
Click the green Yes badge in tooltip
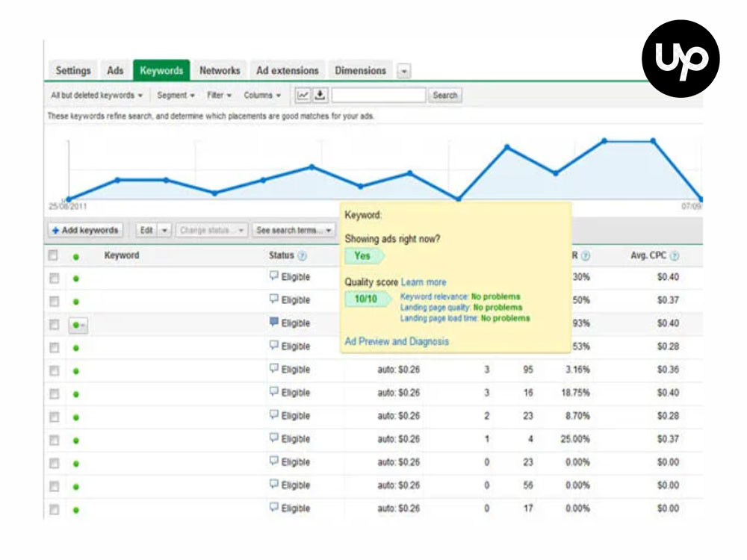[364, 255]
